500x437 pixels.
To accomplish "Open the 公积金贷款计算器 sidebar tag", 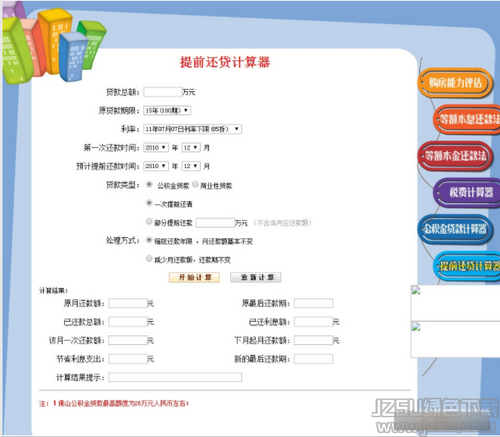I will 455,229.
